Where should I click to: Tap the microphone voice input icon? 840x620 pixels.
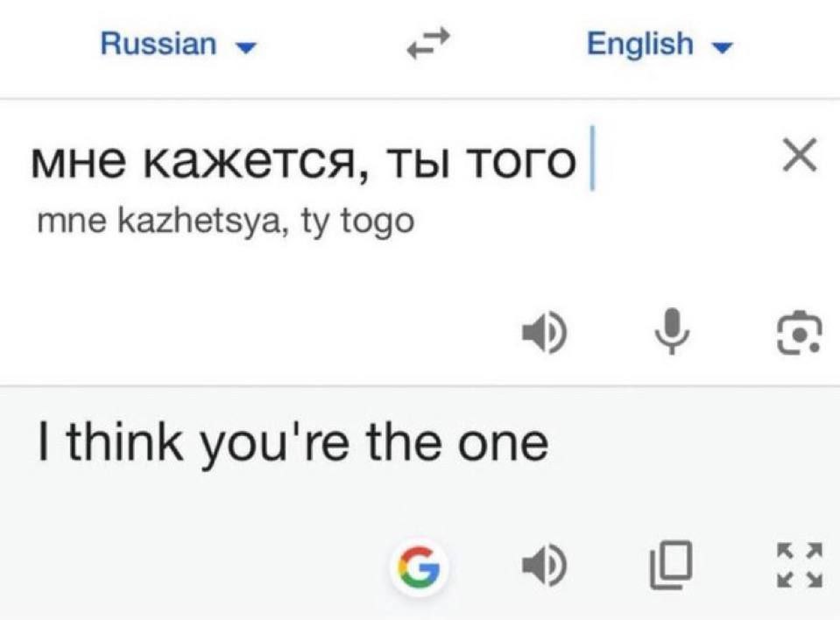tap(671, 333)
